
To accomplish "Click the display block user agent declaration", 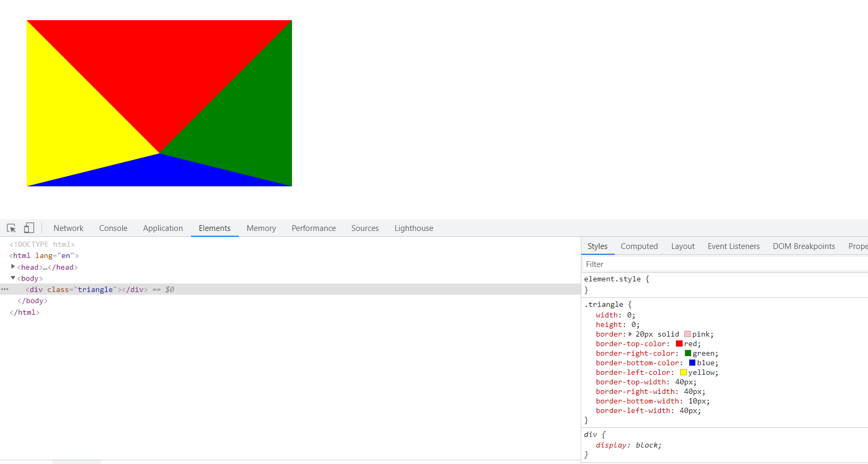I will [x=629, y=445].
